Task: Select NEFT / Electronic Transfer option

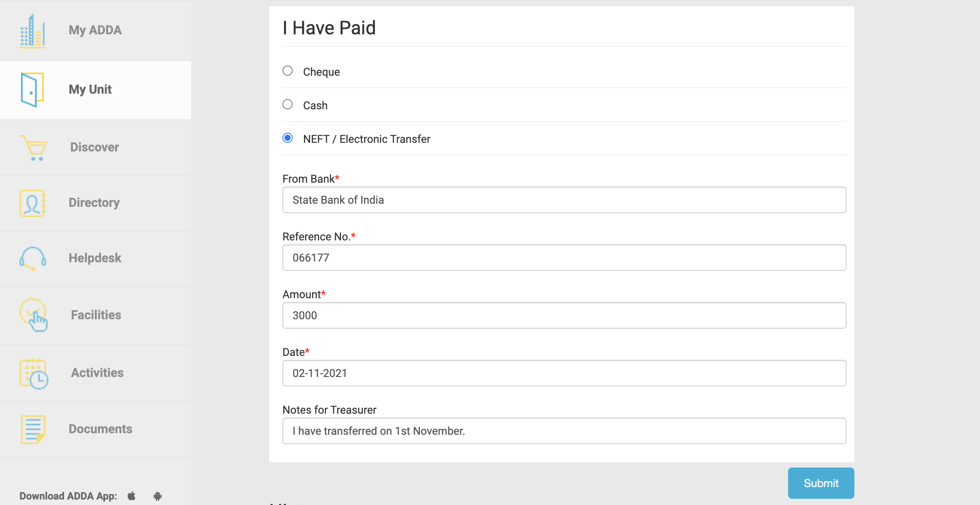Action: [288, 137]
